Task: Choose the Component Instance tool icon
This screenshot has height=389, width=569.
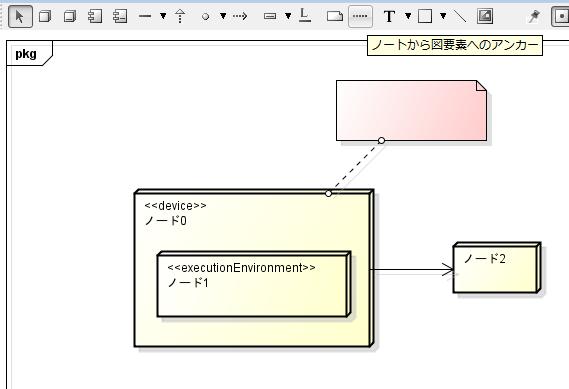Action: coord(120,16)
